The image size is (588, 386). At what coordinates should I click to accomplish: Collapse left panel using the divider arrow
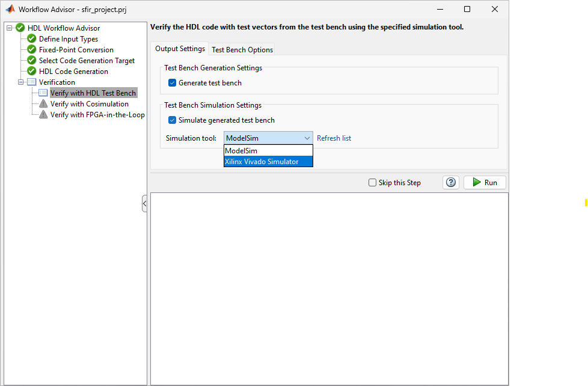144,204
